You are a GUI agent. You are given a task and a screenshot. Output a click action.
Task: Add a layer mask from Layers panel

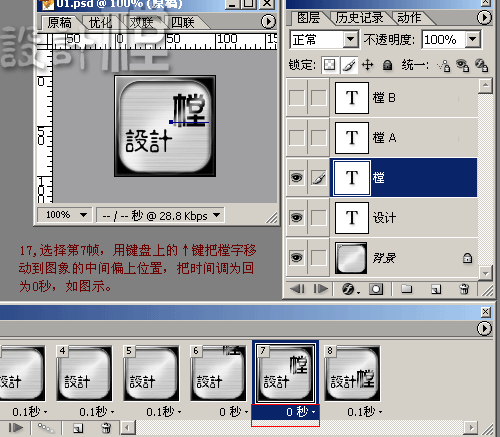click(376, 289)
